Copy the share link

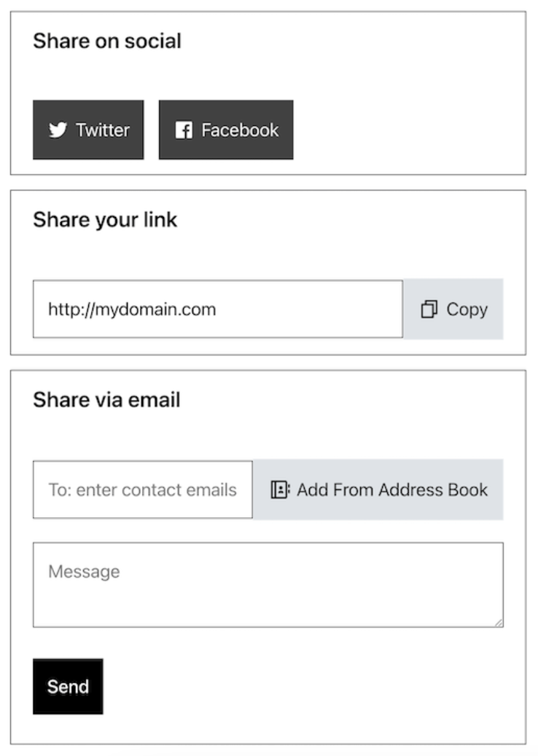tap(453, 310)
